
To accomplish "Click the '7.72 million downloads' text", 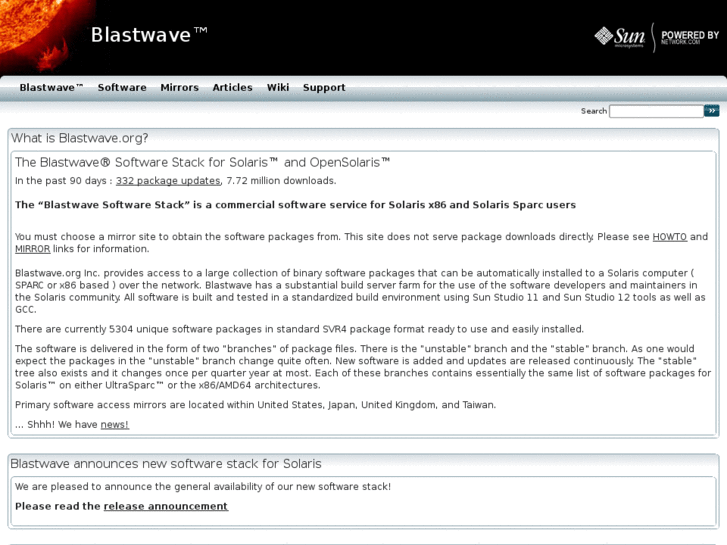I will pyautogui.click(x=281, y=181).
